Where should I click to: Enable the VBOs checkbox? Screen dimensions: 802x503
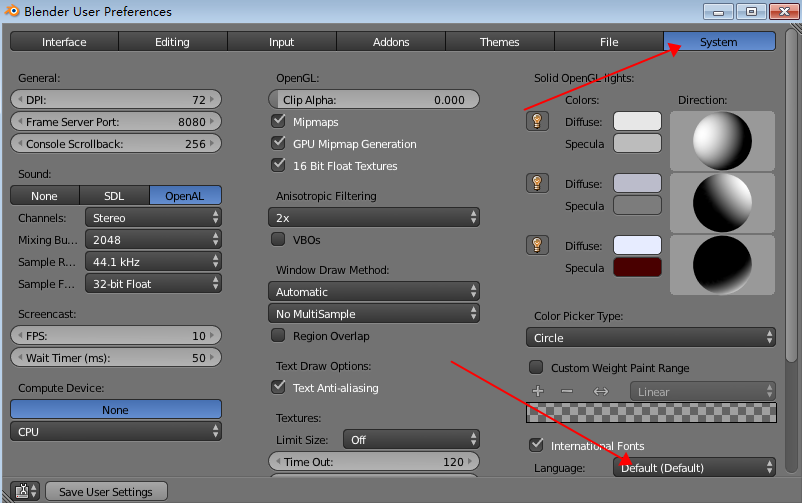[x=279, y=240]
